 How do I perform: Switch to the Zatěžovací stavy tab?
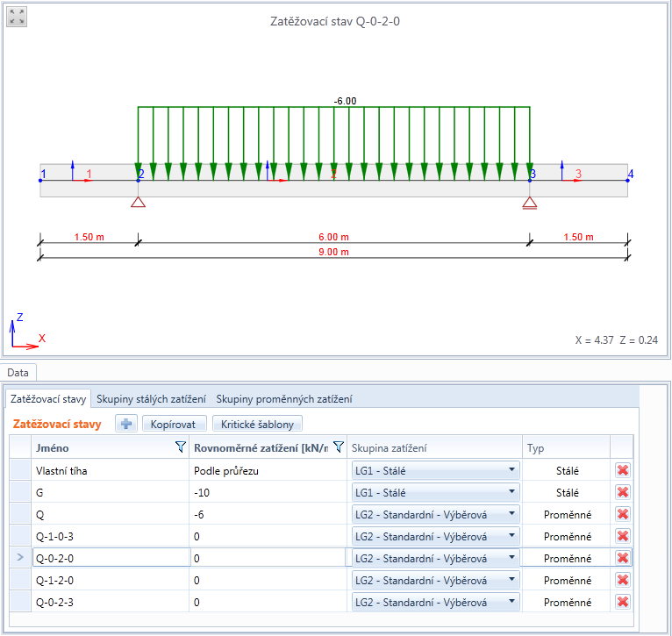click(x=48, y=399)
